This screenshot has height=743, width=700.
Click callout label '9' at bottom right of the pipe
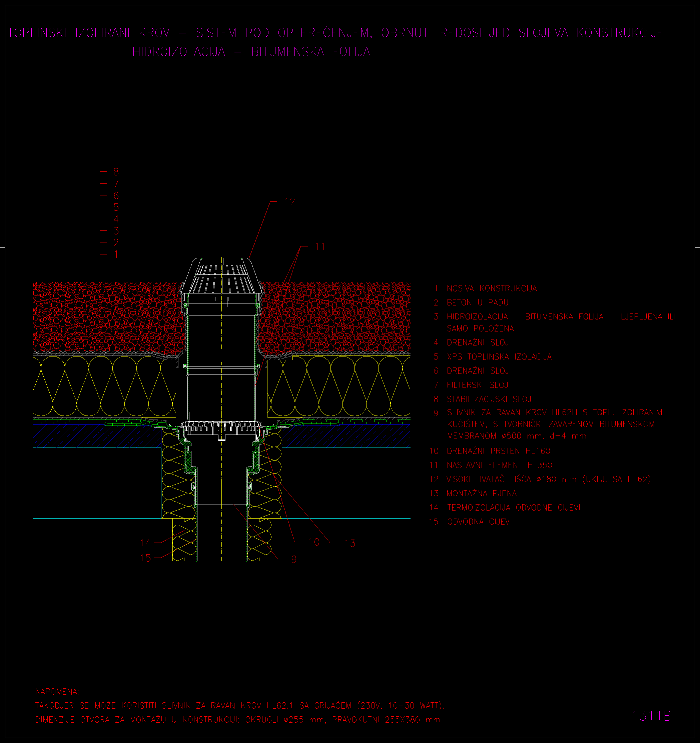click(294, 560)
